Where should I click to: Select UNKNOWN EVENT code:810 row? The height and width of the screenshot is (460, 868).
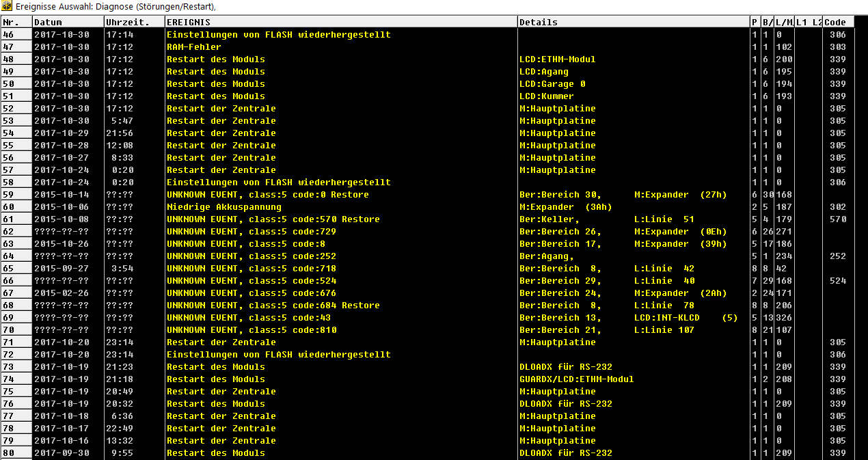[251, 330]
